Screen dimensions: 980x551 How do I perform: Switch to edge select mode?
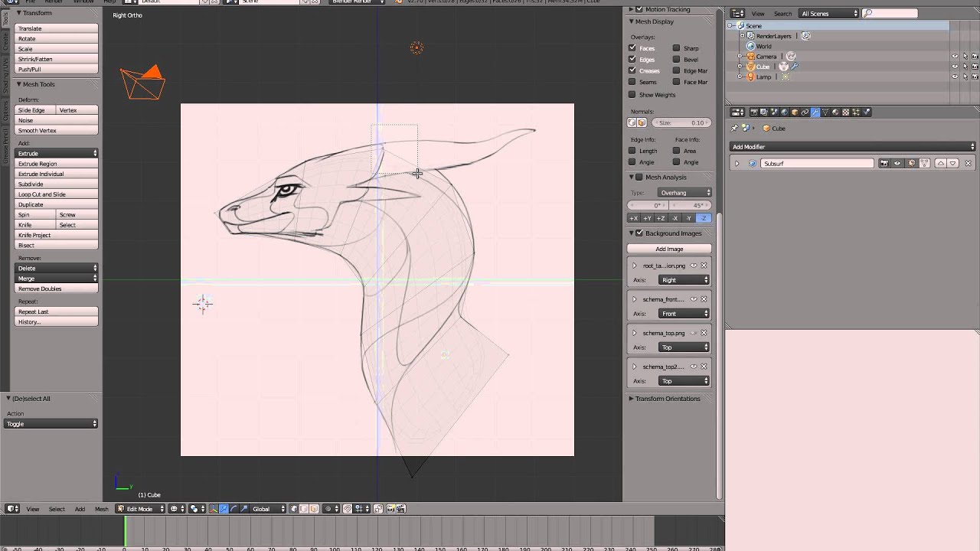pyautogui.click(x=304, y=509)
